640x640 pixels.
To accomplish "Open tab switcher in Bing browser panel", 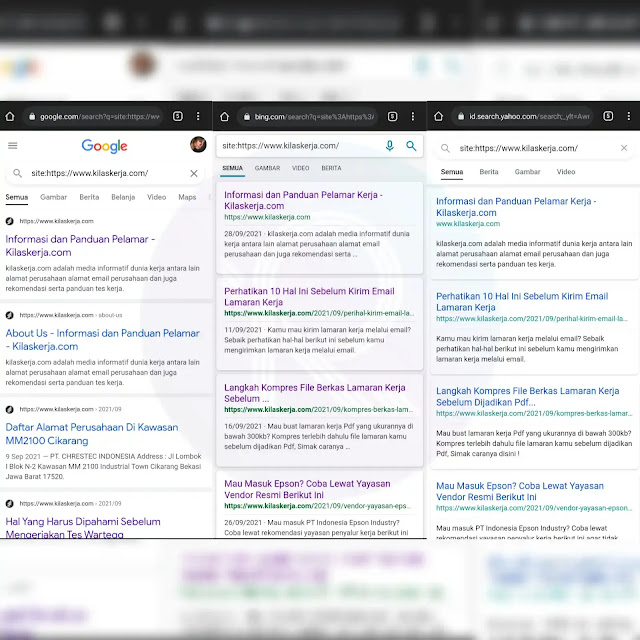I will click(392, 117).
